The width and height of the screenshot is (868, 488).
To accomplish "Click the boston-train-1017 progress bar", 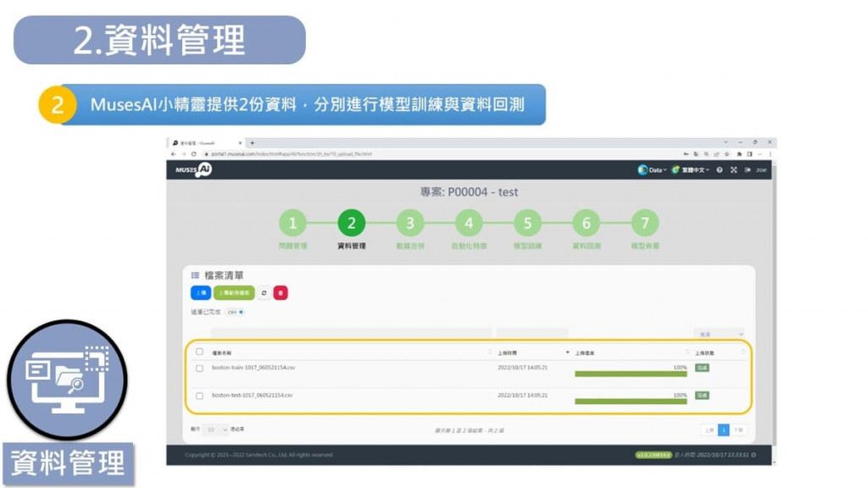I will pos(631,374).
